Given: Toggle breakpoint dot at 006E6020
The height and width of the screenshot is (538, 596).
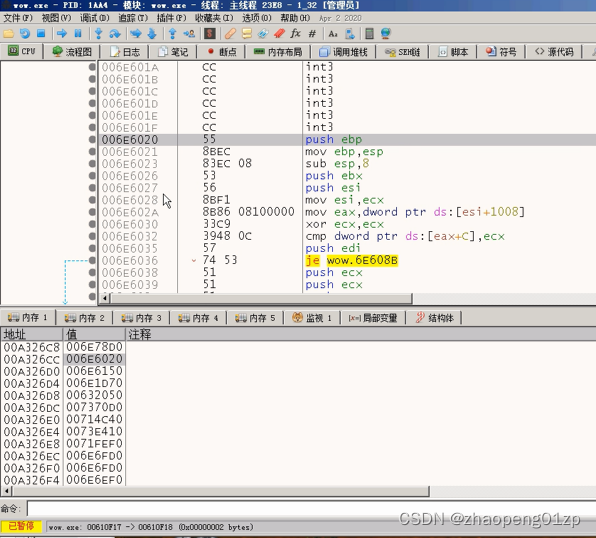Looking at the screenshot, I should click(92, 139).
